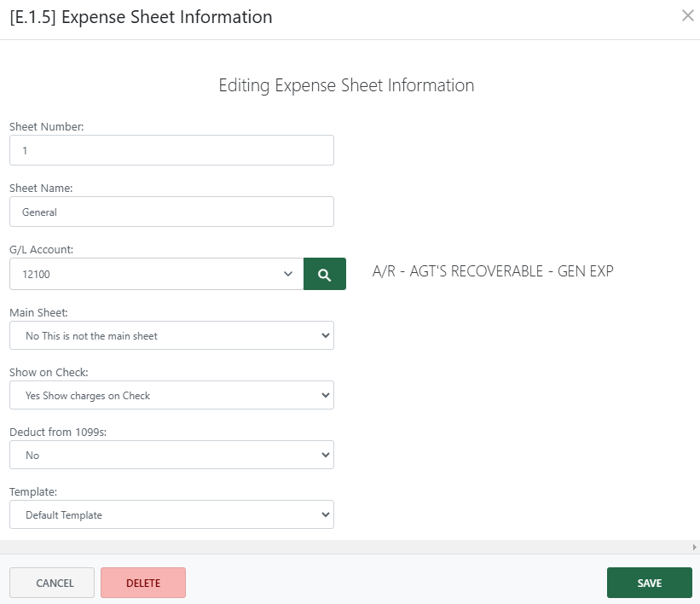Expand the Main Sheet dropdown
Screen dimensions: 700x604
click(171, 335)
